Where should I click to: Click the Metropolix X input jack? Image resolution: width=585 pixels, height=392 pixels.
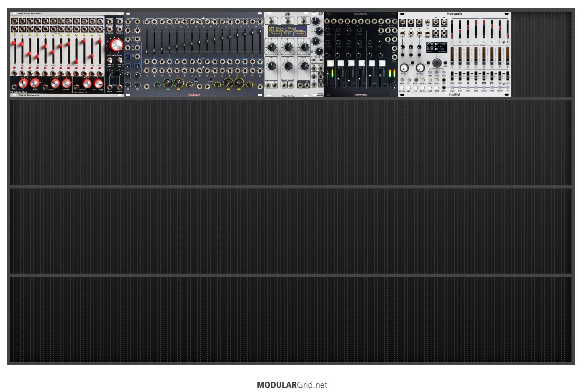pyautogui.click(x=403, y=33)
